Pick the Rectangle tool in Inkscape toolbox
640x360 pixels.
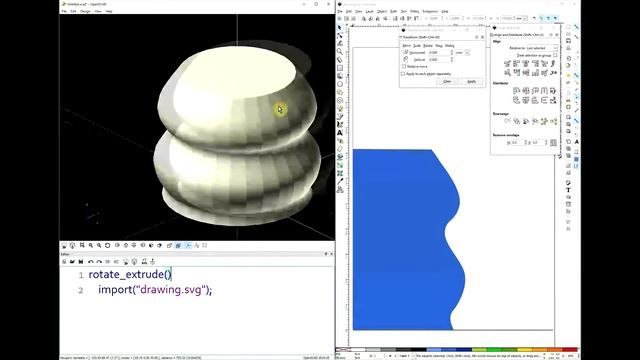340,68
